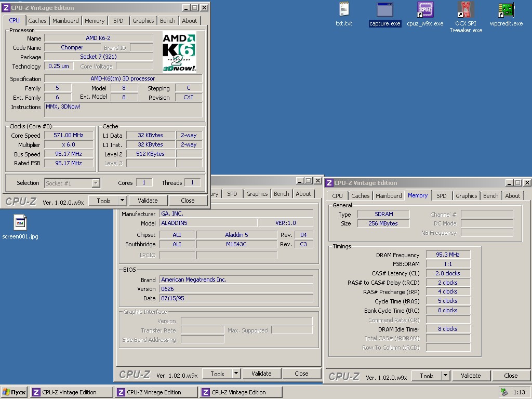Open About tab in Memory window
Viewport: 532px width, 399px height.
512,196
